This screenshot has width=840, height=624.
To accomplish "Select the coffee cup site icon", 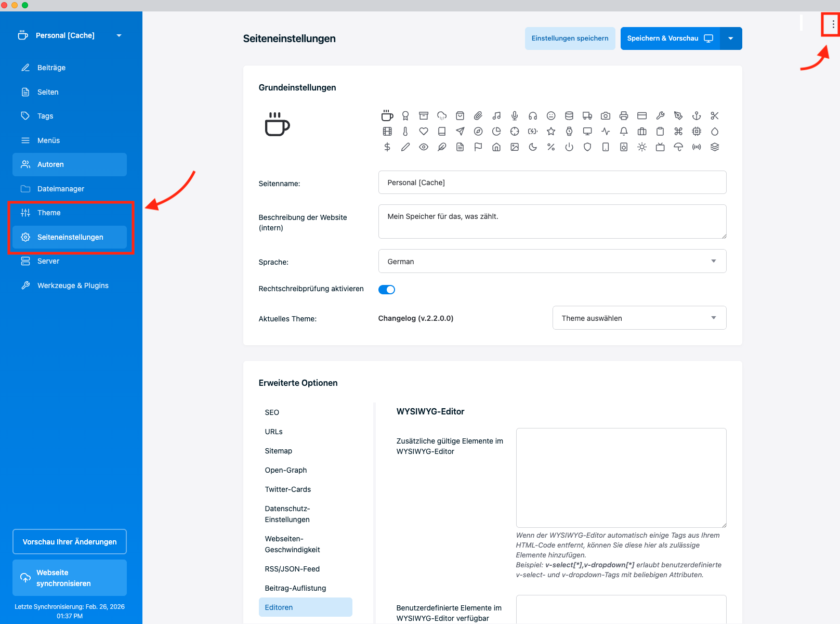I will (x=387, y=116).
